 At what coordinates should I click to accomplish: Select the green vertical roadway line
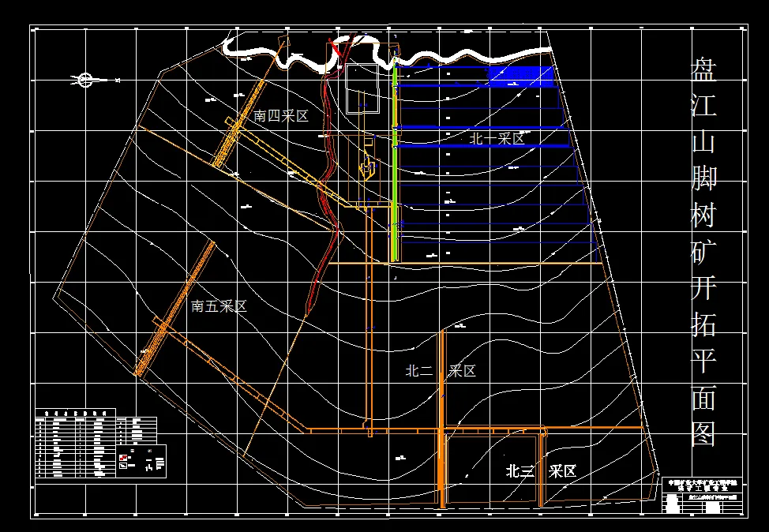(396, 159)
